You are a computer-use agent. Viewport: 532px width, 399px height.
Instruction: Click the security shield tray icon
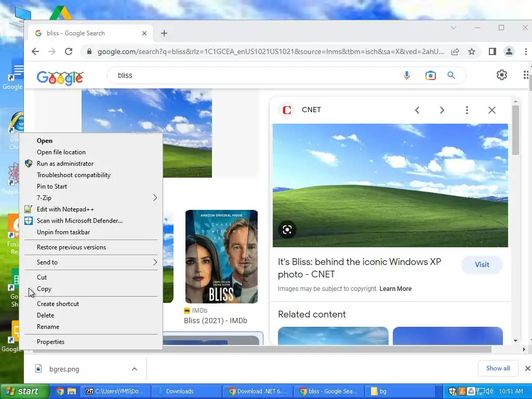[x=452, y=391]
